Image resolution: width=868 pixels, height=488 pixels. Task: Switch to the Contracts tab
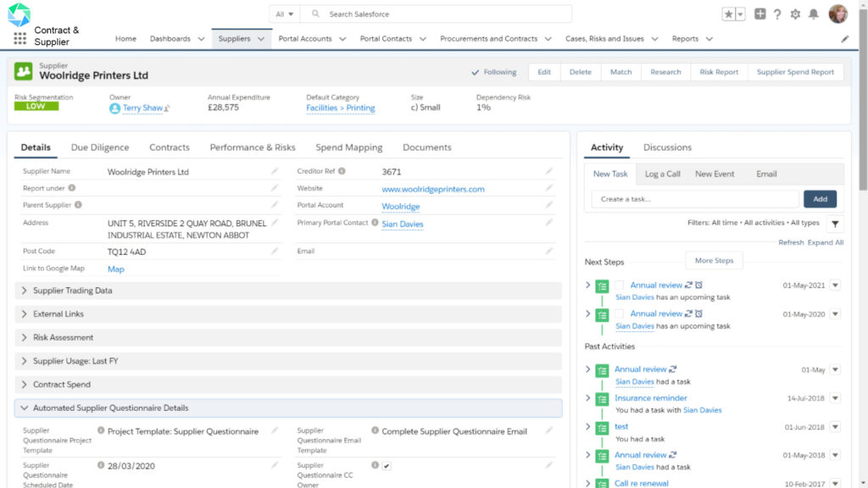[169, 147]
